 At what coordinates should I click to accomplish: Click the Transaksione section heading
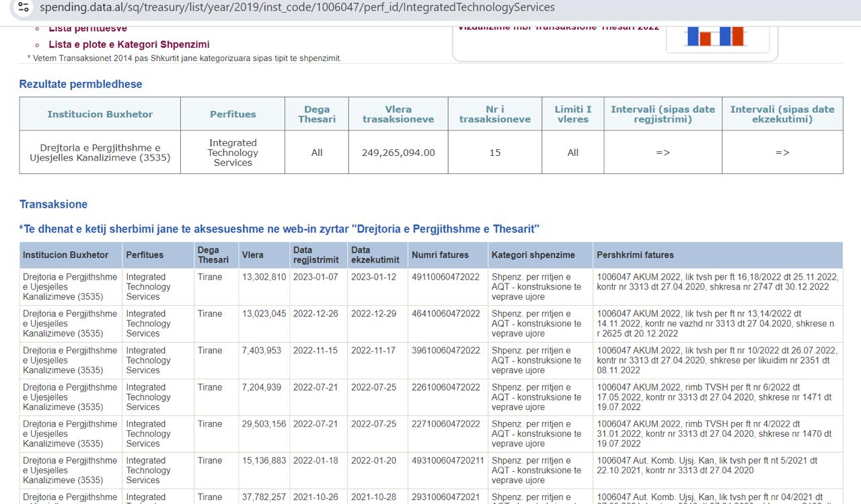53,204
